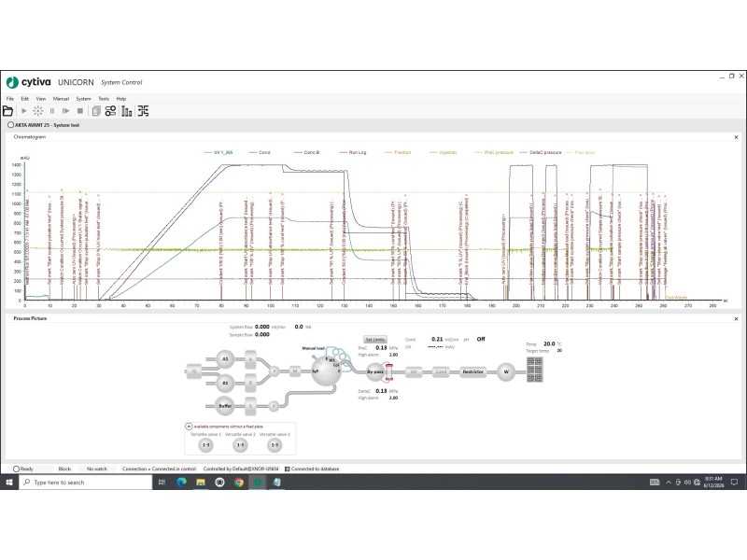This screenshot has width=747, height=560.
Task: Toggle the Cond curve legend
Action: pyautogui.click(x=260, y=152)
